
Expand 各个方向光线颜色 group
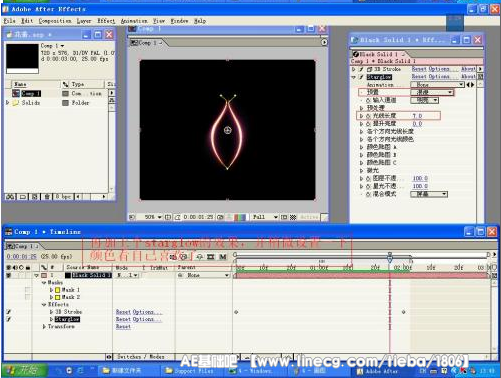[361, 139]
